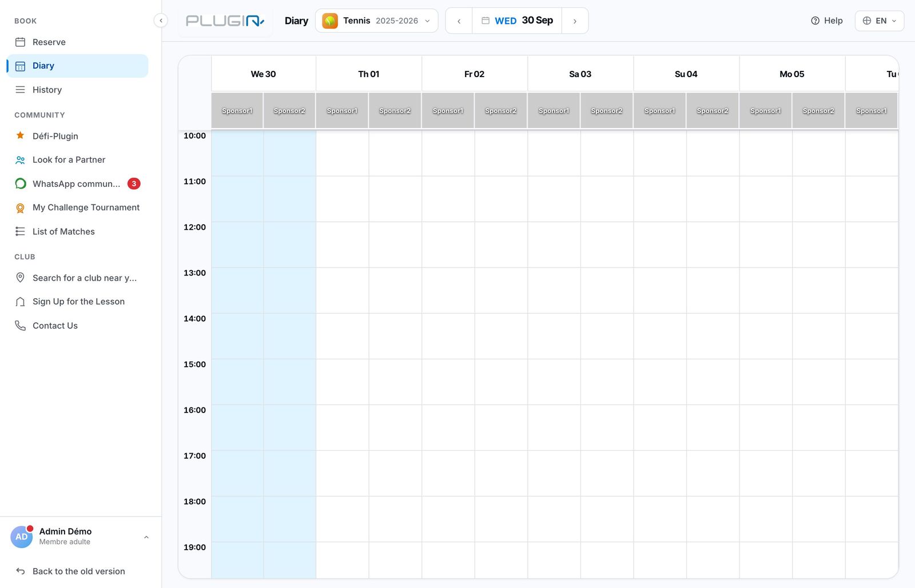
Task: Click the Help button
Action: coord(827,21)
